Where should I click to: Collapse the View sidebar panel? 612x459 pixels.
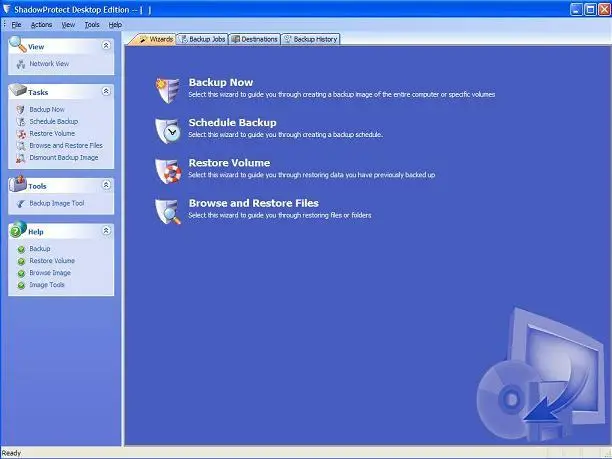click(106, 45)
